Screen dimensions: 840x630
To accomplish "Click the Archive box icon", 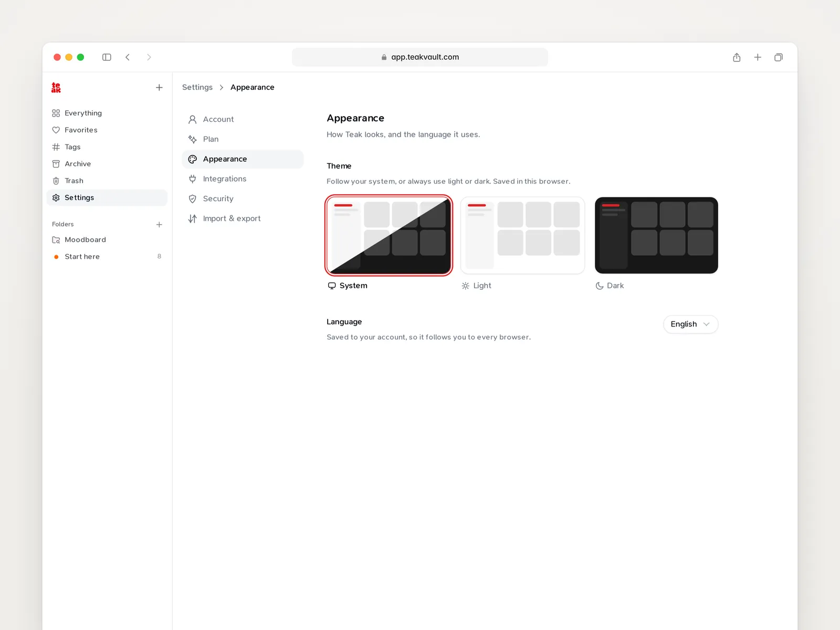I will [56, 164].
